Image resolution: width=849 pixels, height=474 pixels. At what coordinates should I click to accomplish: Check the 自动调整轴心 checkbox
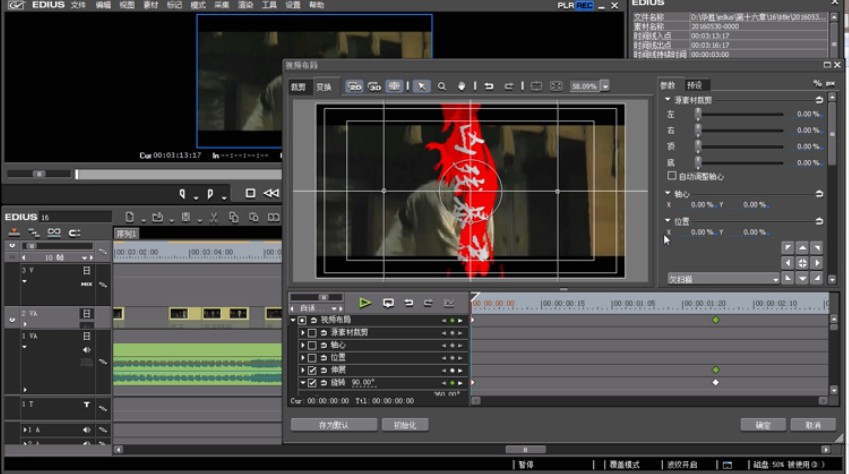coord(672,176)
